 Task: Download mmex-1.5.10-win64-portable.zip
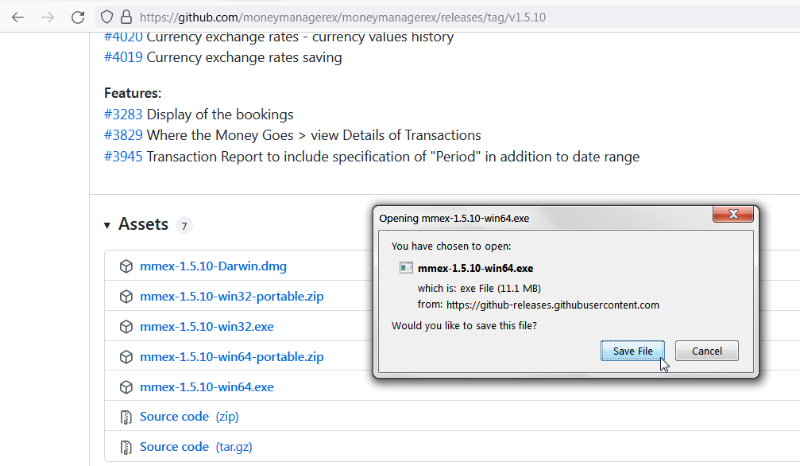[232, 357]
